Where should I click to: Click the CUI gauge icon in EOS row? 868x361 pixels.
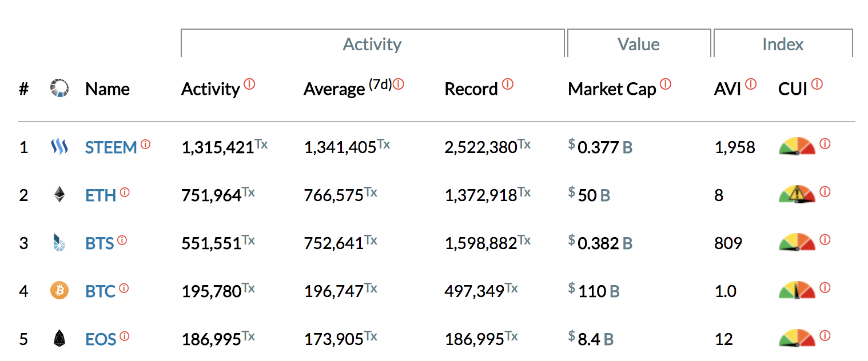[x=797, y=338]
